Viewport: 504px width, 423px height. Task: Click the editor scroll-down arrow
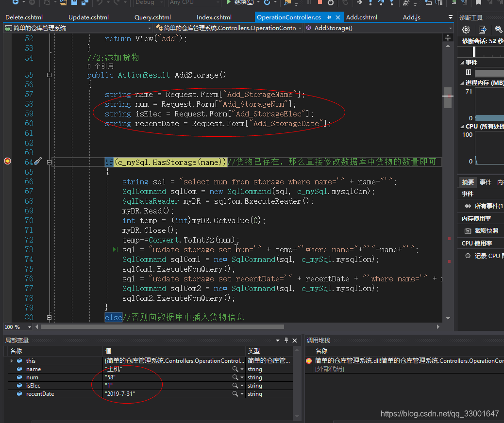point(448,318)
